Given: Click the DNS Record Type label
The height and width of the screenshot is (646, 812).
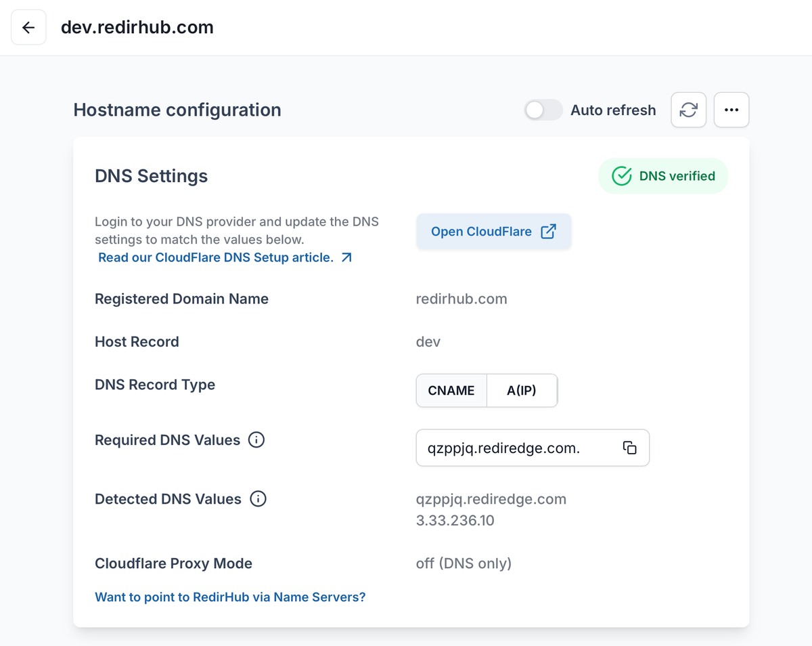Looking at the screenshot, I should 155,385.
